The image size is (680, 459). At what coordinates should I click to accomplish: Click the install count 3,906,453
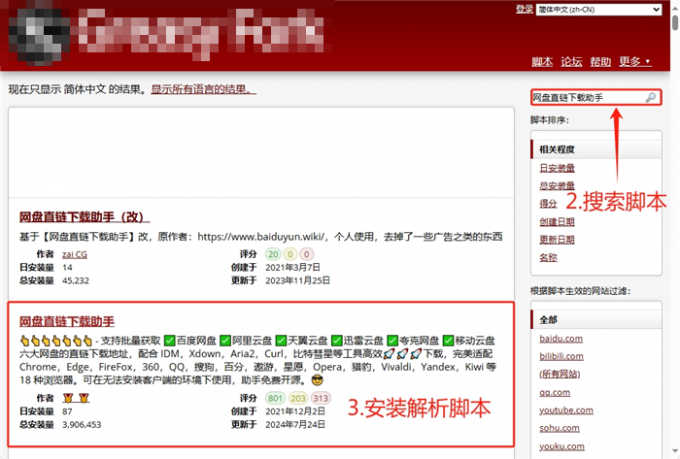82,424
